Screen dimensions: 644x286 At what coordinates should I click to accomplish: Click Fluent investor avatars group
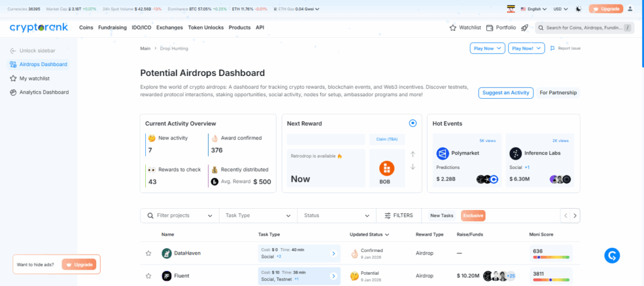pos(499,276)
